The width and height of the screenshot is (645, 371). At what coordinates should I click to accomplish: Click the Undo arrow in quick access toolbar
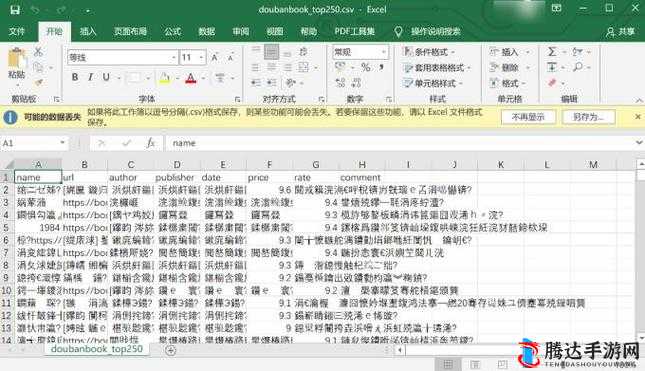click(x=35, y=10)
